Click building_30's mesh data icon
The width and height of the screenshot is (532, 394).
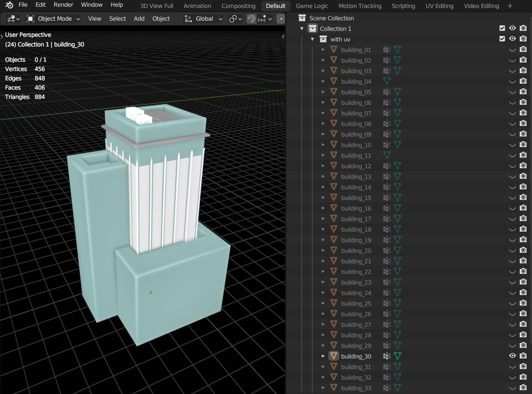(x=397, y=356)
